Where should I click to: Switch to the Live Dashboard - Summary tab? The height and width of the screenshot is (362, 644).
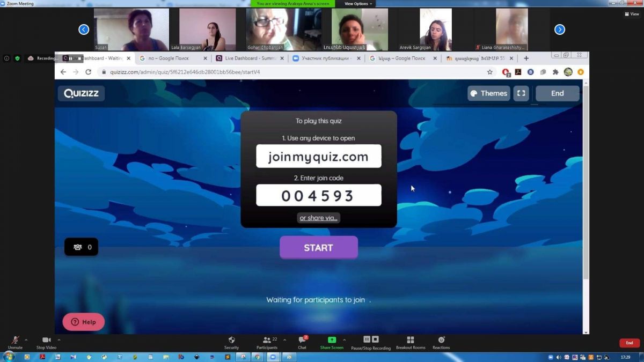(248, 58)
